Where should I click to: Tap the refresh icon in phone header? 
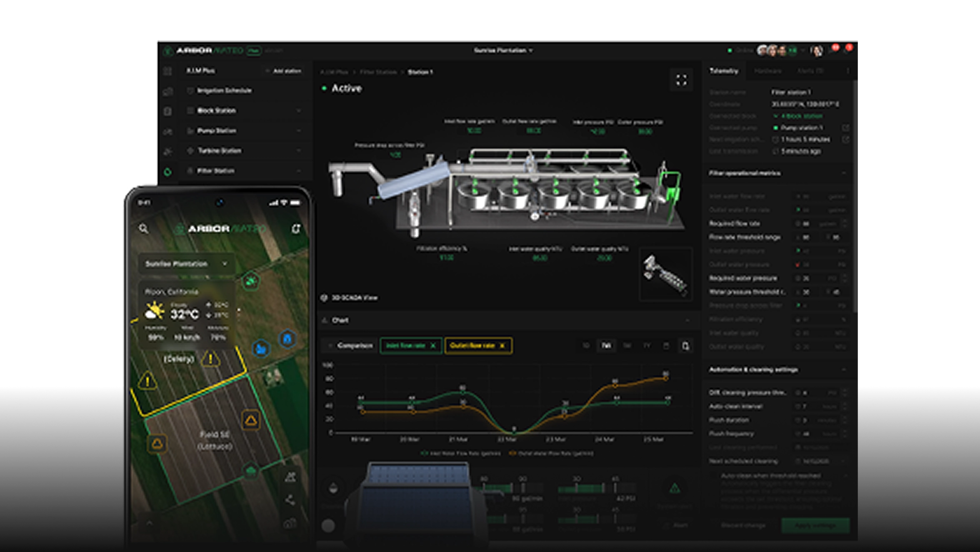(296, 228)
